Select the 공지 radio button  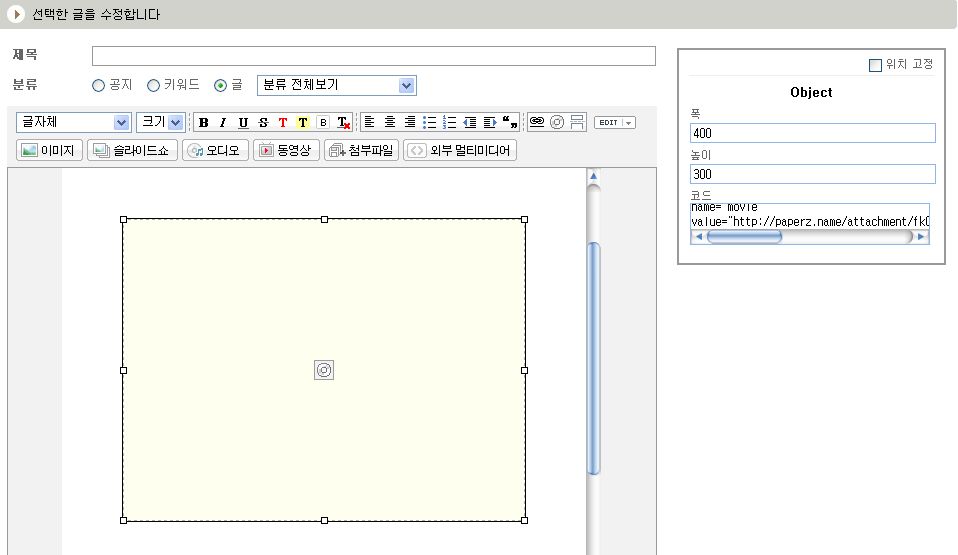[98, 86]
